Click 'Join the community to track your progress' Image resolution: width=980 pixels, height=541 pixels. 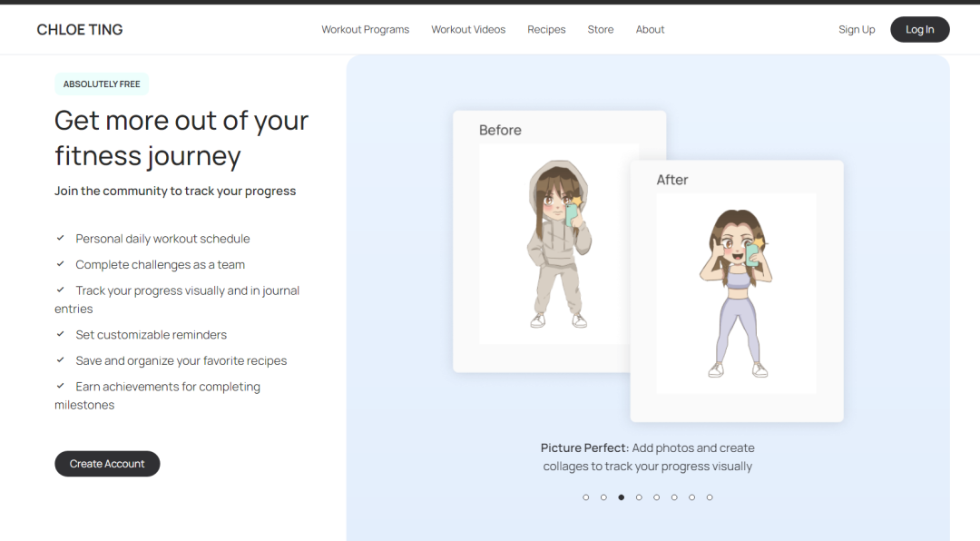175,191
